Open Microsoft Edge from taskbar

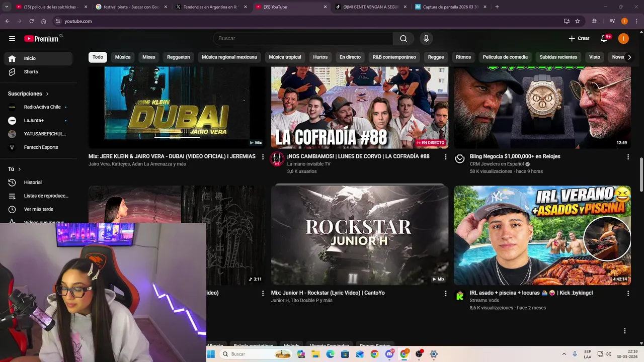(330, 354)
